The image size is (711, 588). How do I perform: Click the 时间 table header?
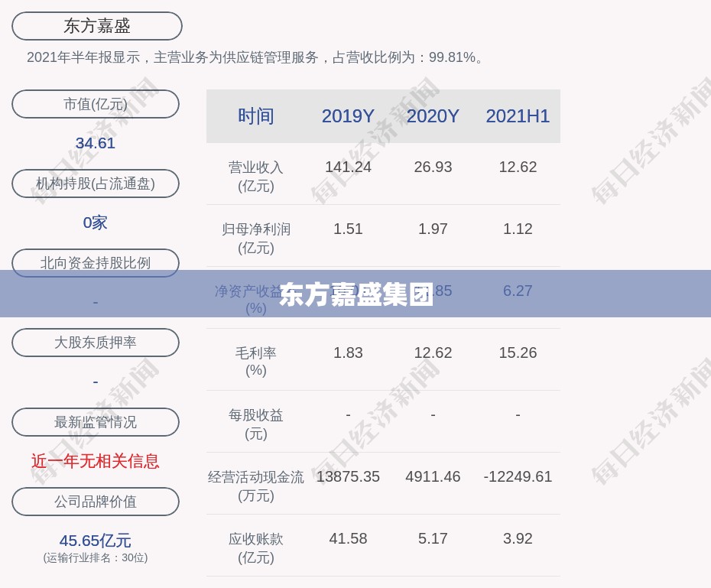click(256, 116)
